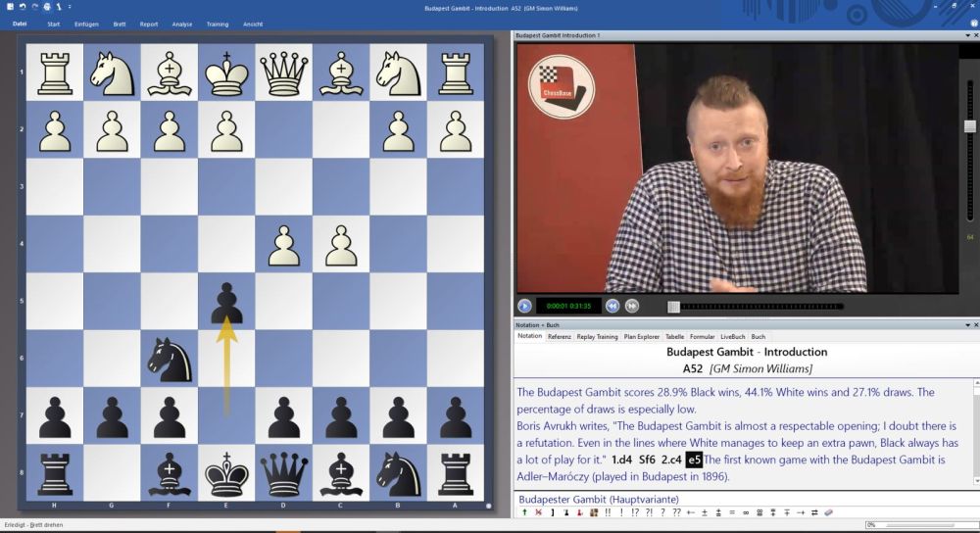
Task: Mark move as brilliant with '!!' symbol
Action: (609, 512)
